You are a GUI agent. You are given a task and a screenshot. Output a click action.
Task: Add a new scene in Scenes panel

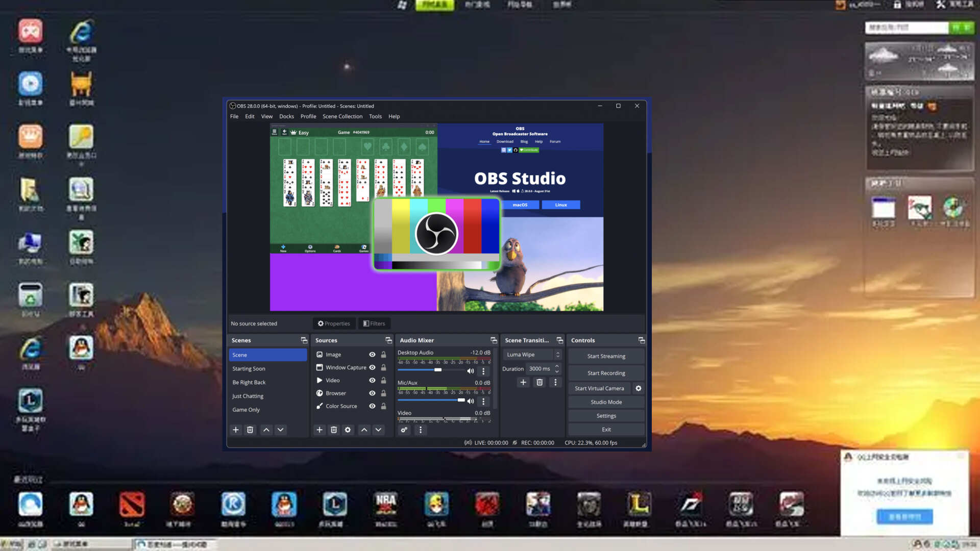point(236,430)
